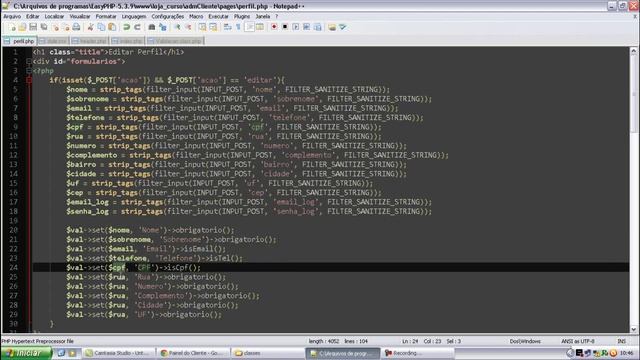The image size is (640, 360).
Task: Open the Editar menu
Action: click(33, 16)
